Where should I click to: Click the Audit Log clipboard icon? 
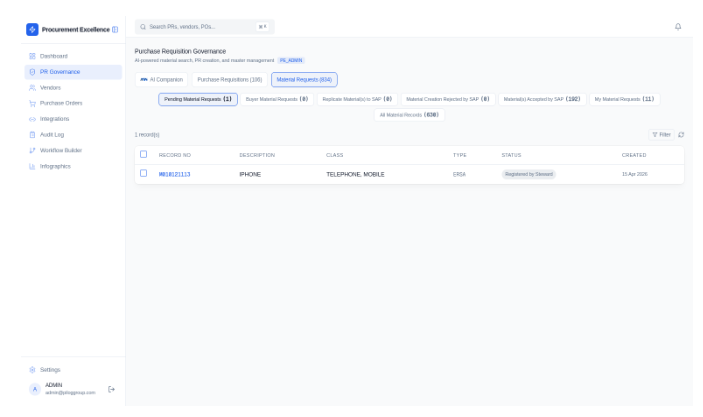click(32, 135)
